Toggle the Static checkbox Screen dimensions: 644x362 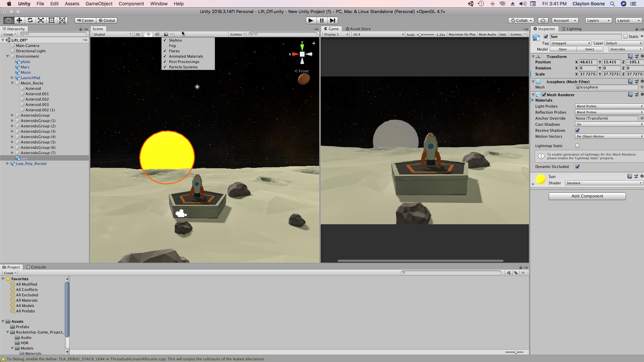click(626, 37)
